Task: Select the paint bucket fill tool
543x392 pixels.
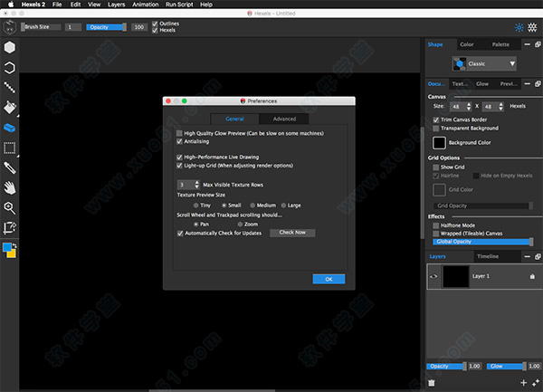Action: (x=10, y=108)
